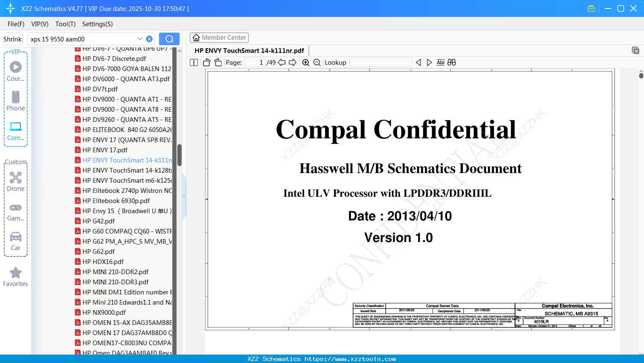The image size is (644, 363).
Task: Select the Car category
Action: point(16,241)
